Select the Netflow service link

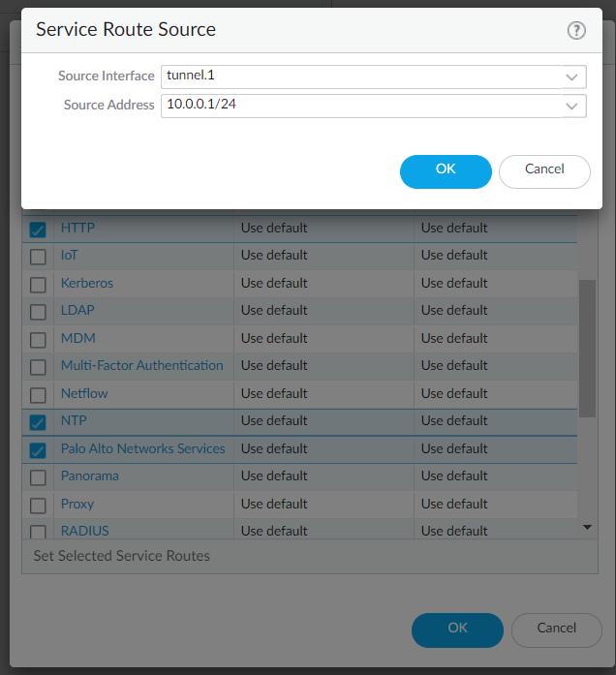point(84,394)
